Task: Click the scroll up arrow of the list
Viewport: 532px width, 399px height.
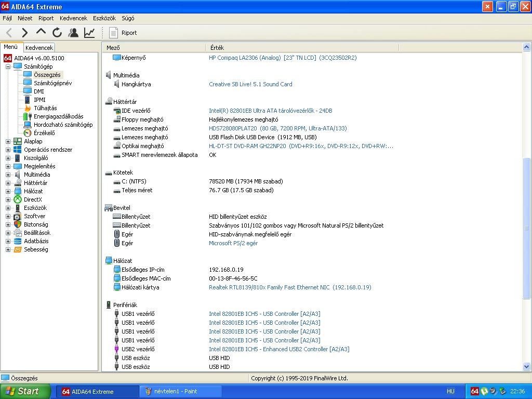Action: [x=526, y=47]
